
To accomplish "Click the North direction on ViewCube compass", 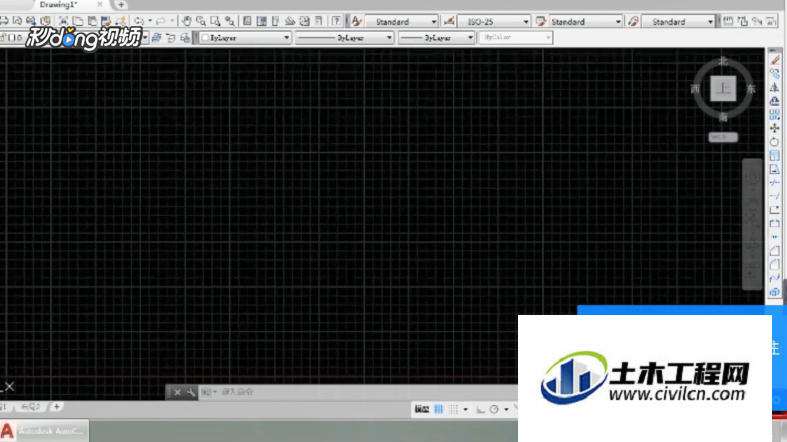I will pyautogui.click(x=723, y=61).
